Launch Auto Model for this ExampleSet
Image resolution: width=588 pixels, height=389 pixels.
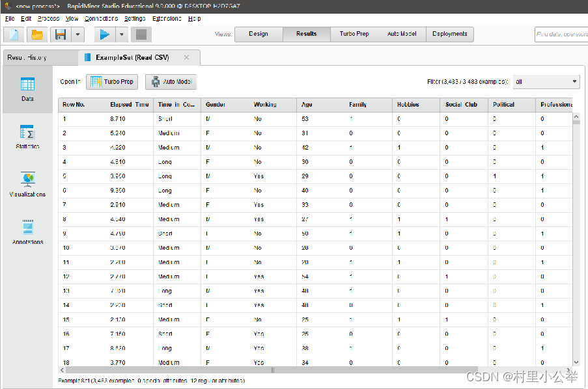point(170,81)
